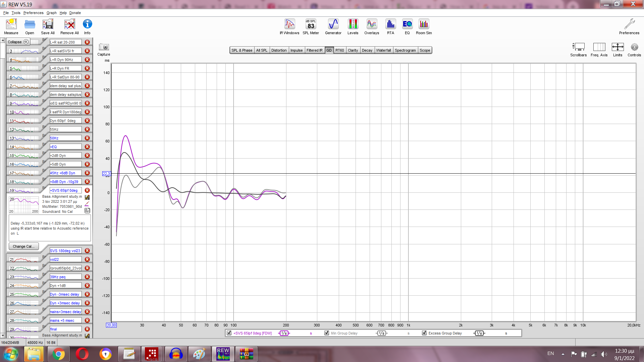Viewport: 644px width, 362px height.
Task: Toggle Excess Group Delay checkbox
Action: point(424,333)
